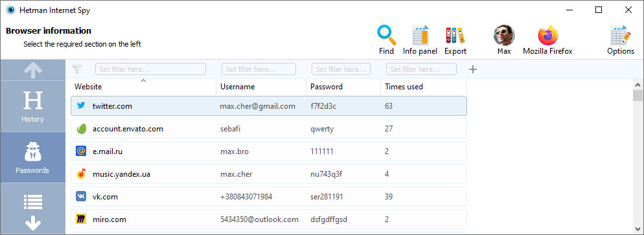Focus the Password filter field
Image resolution: width=644 pixels, height=235 pixels.
[x=341, y=69]
